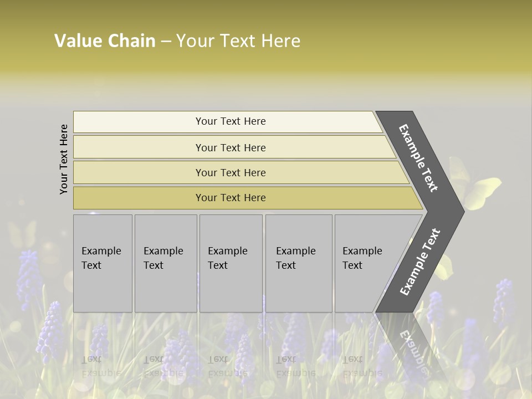The image size is (532, 399).
Task: Select the first gray Example Text box
Action: (103, 263)
